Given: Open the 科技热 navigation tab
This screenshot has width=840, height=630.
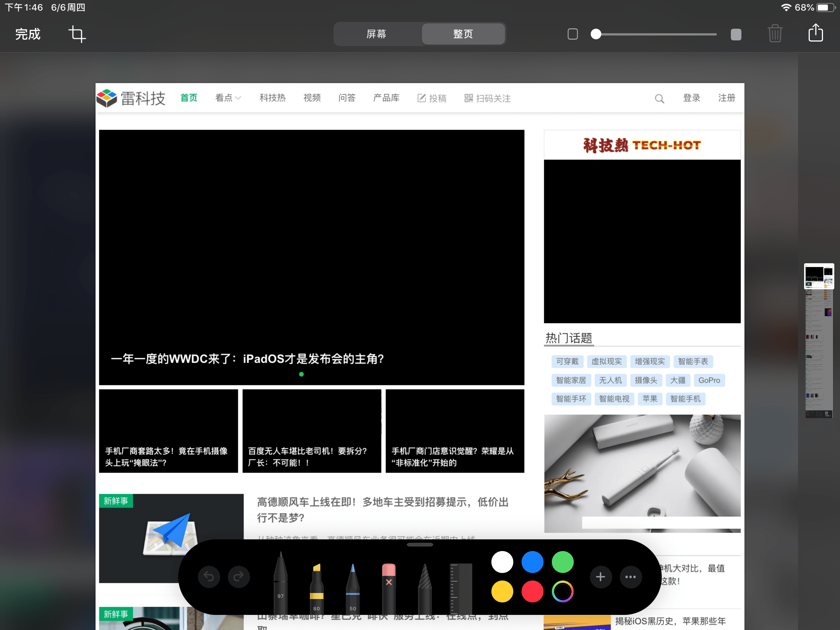Looking at the screenshot, I should pyautogui.click(x=272, y=98).
